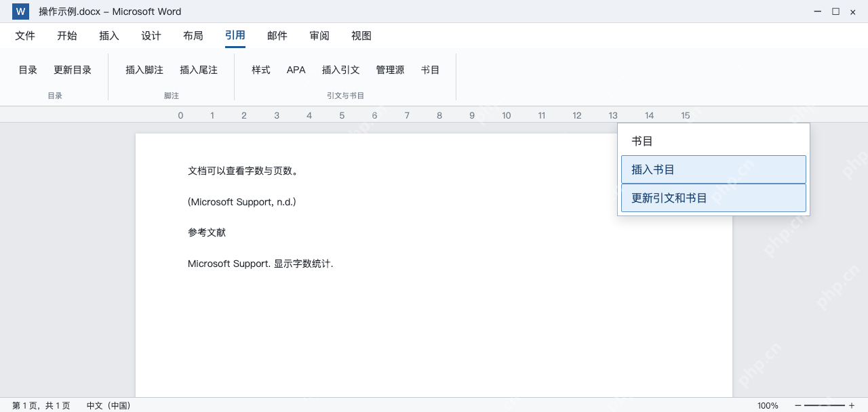Switch to the 开始 ribbon tab

pos(67,36)
